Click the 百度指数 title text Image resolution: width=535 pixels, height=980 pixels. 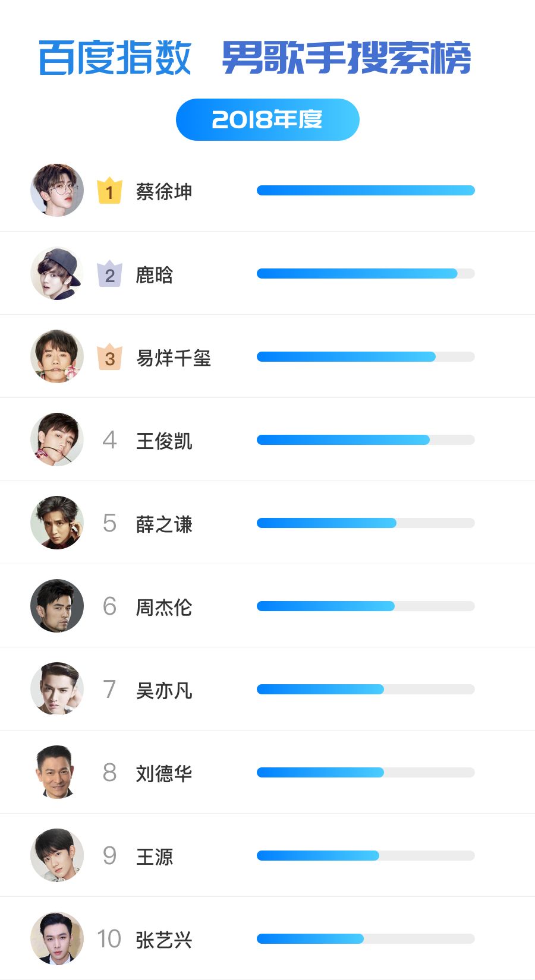[115, 58]
